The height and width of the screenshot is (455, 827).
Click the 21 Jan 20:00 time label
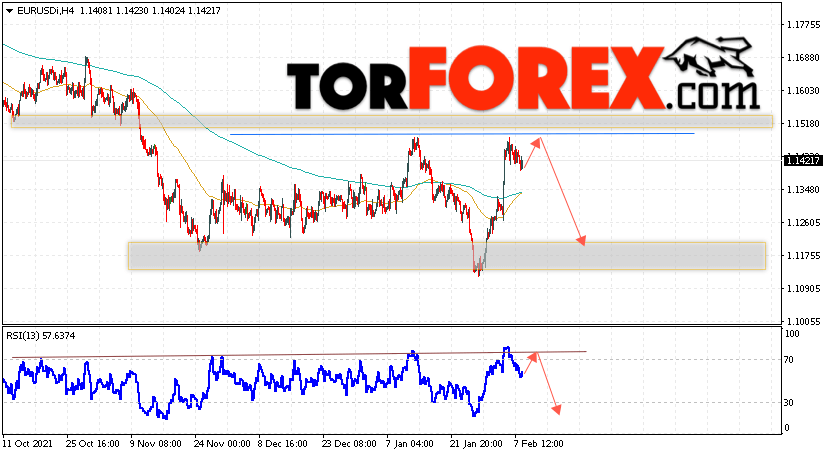[x=477, y=443]
